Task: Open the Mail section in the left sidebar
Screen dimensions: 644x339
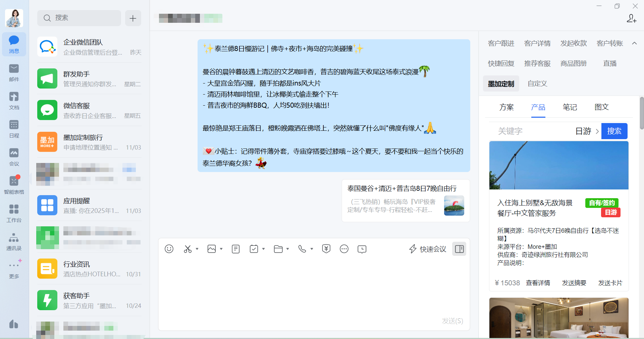Action: click(x=14, y=72)
